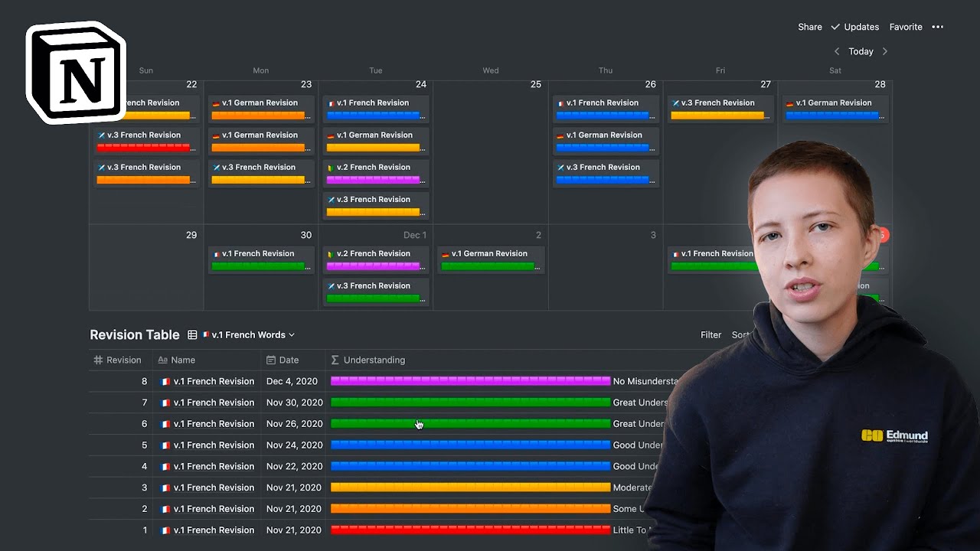Open v.3 French Revision card on Tuesday 24

[376, 206]
